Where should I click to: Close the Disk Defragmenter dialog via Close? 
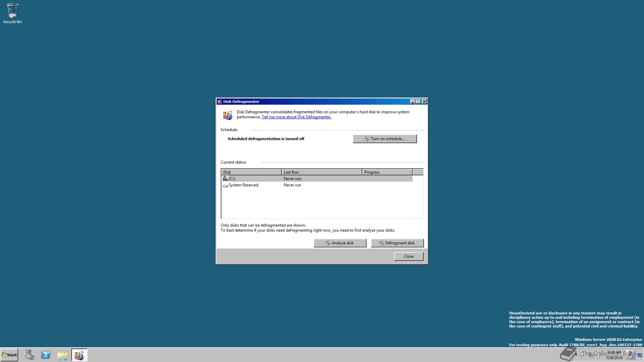click(x=409, y=256)
